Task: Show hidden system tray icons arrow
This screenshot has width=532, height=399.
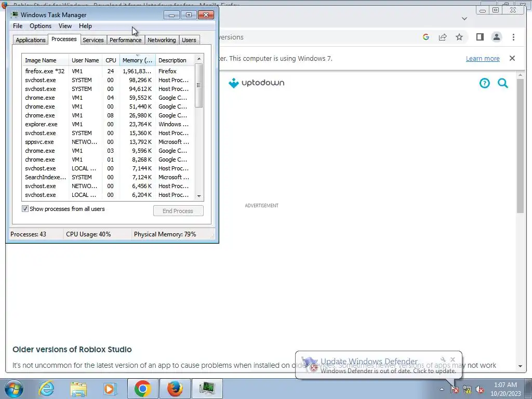Action: coord(442,389)
